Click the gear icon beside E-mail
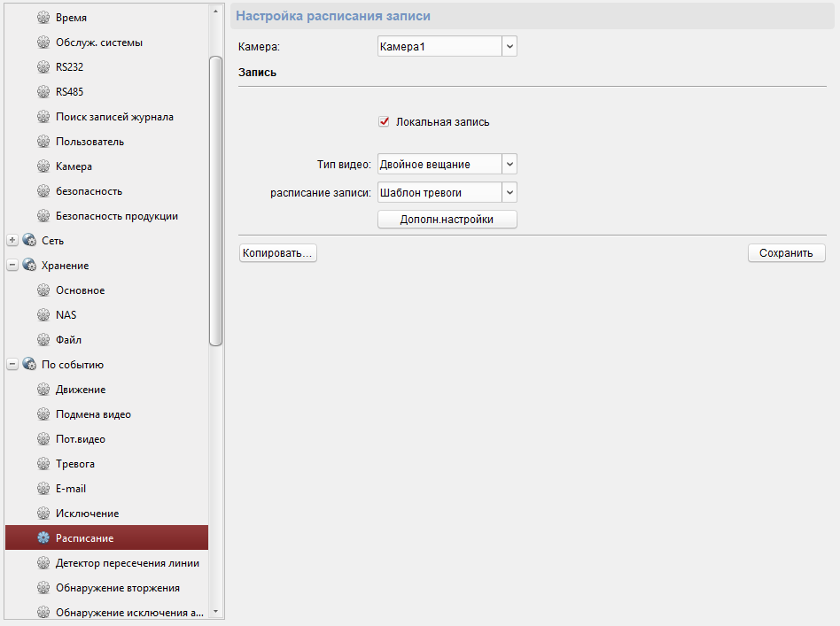Image resolution: width=840 pixels, height=626 pixels. [43, 489]
